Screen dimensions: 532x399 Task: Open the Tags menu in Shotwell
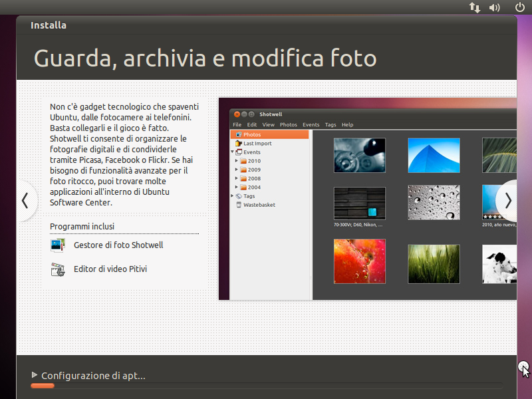[x=330, y=125]
